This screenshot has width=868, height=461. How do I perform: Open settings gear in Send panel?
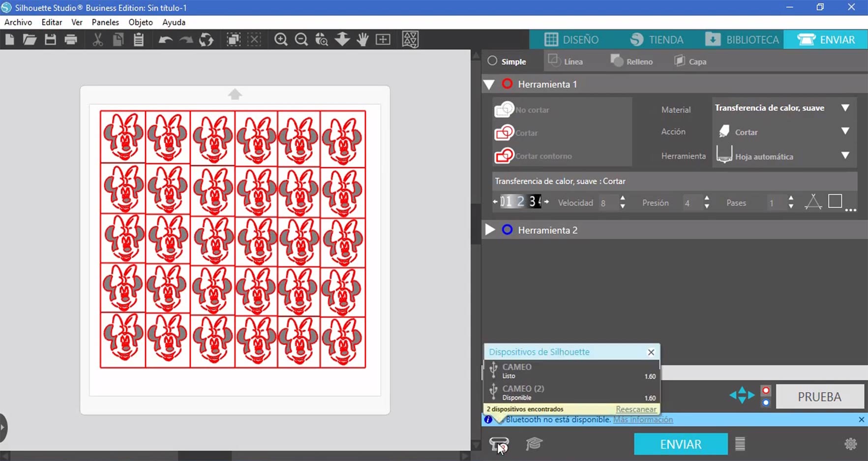coord(850,444)
